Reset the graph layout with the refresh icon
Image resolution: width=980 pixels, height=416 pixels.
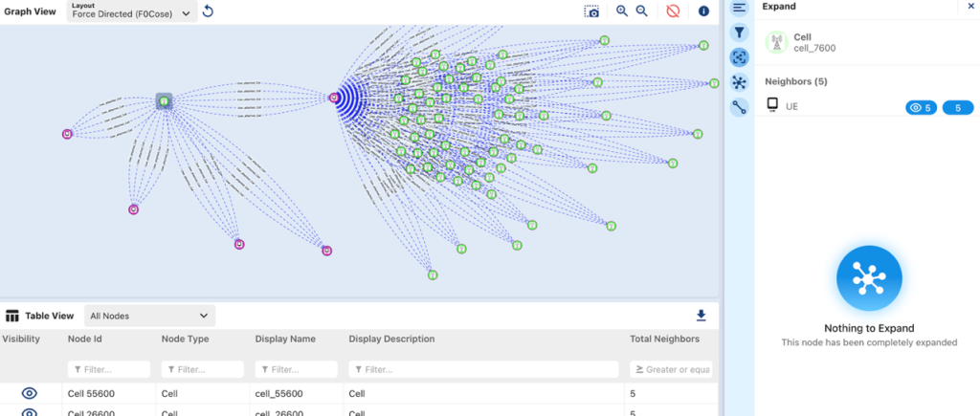tap(208, 11)
